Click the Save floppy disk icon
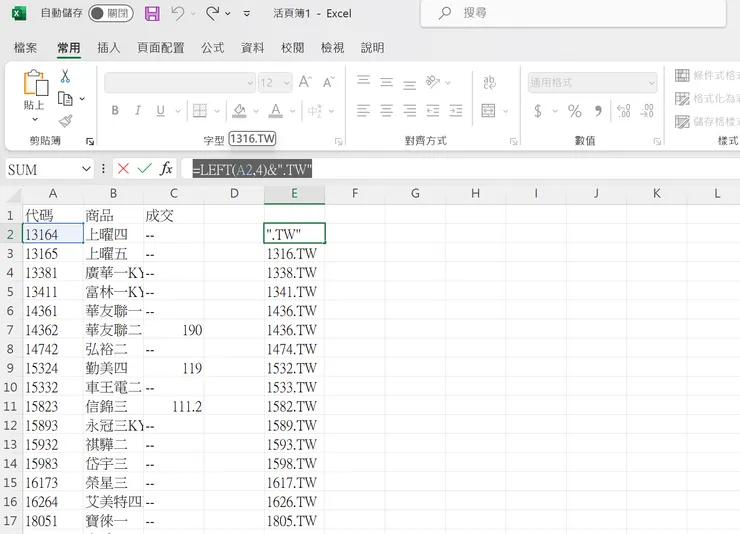Image resolution: width=740 pixels, height=534 pixels. point(152,14)
